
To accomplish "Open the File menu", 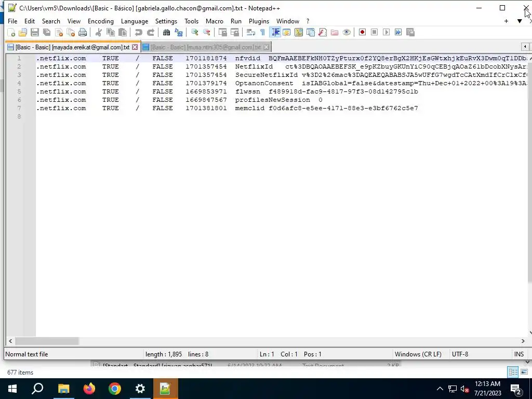I will 12,21.
